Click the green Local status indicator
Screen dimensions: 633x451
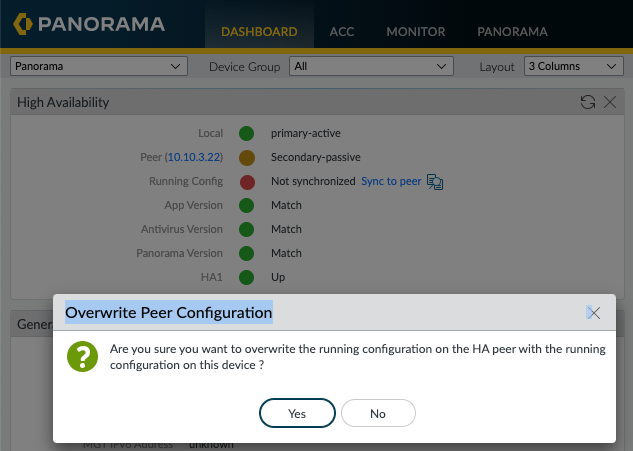click(x=246, y=133)
